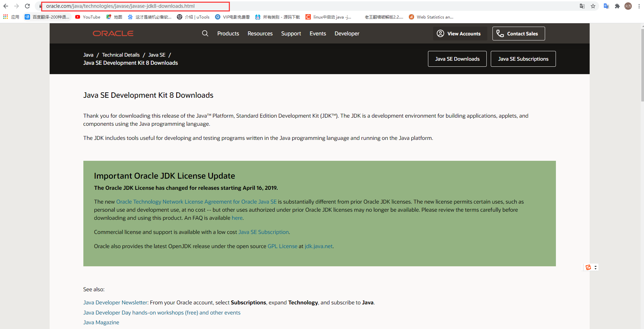Open the Products menu
The height and width of the screenshot is (329, 644).
[x=228, y=33]
